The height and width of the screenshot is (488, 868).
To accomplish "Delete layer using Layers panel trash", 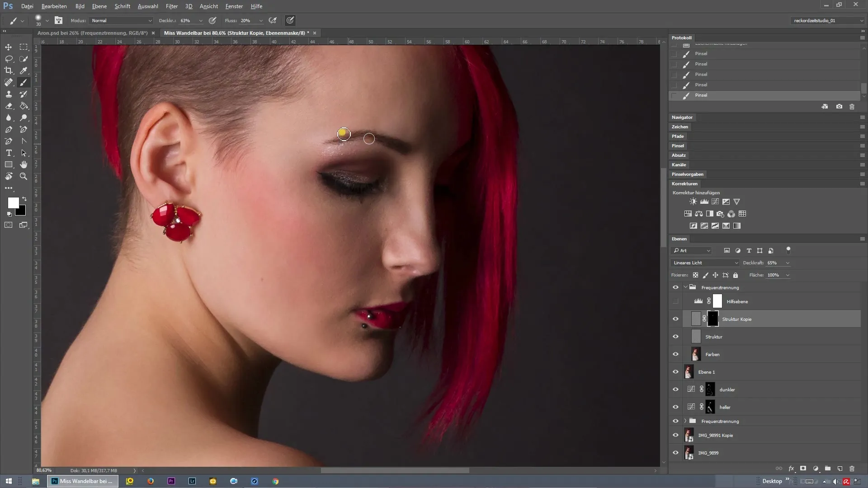I will pos(852,469).
